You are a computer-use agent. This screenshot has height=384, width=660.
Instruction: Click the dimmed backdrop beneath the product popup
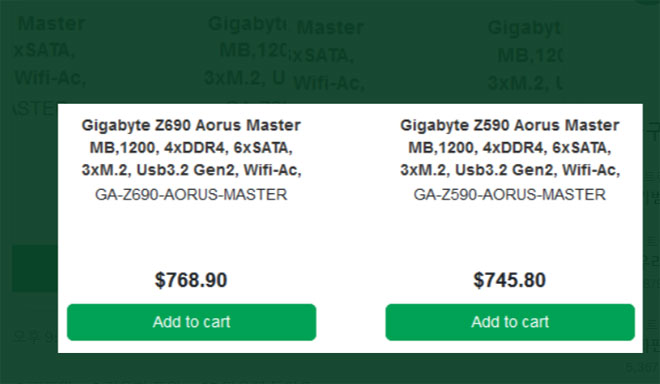330,368
